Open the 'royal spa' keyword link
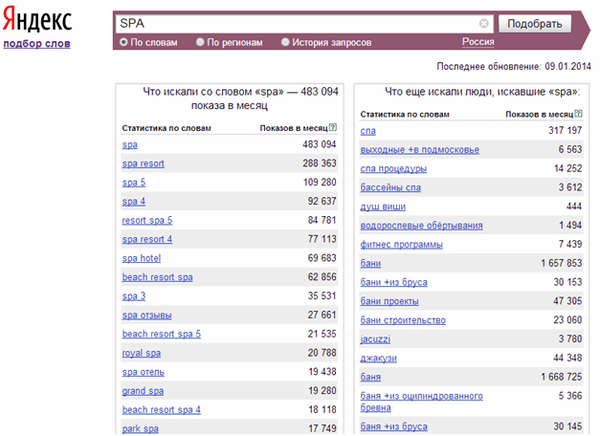The height and width of the screenshot is (436, 600). pyautogui.click(x=141, y=353)
